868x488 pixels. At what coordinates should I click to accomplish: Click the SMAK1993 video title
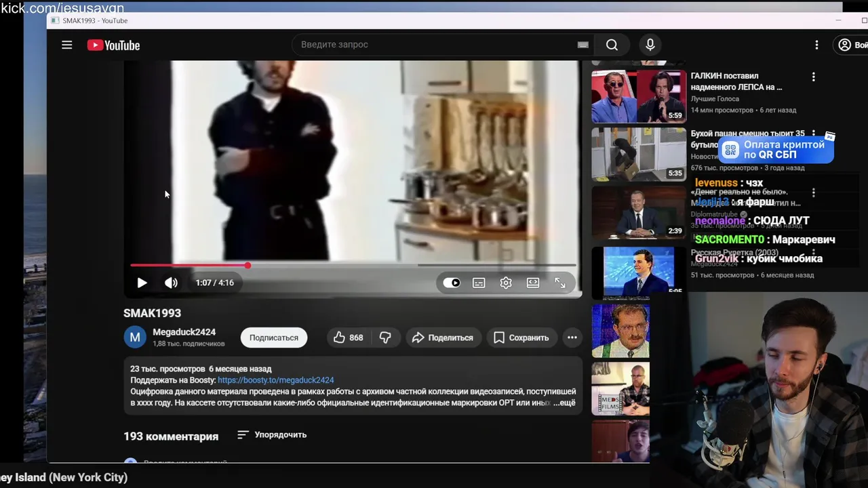click(x=152, y=313)
